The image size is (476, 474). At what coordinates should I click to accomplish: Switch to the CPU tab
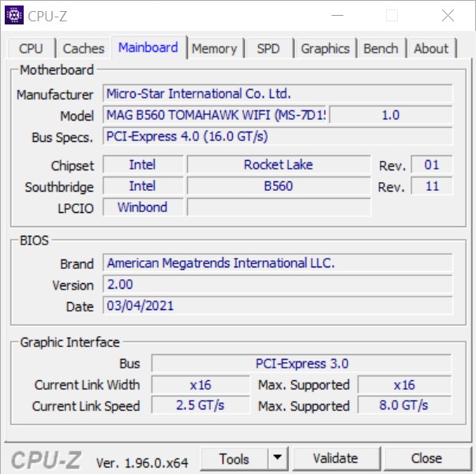tap(31, 49)
